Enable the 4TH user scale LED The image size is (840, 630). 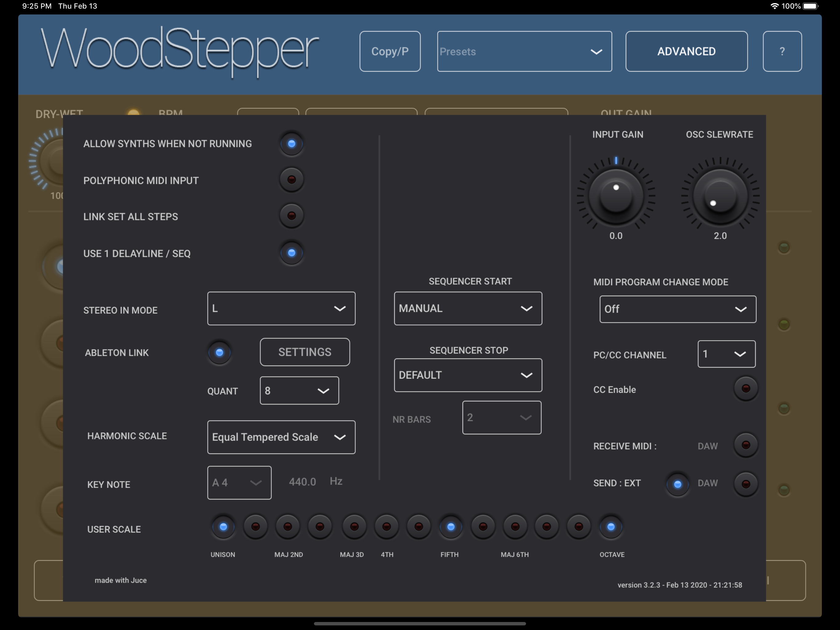pos(386,527)
